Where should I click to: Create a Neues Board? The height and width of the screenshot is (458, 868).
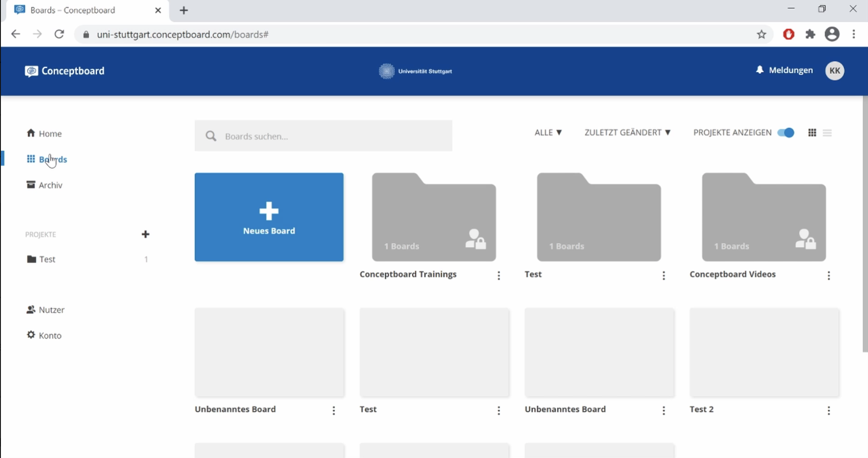click(269, 217)
